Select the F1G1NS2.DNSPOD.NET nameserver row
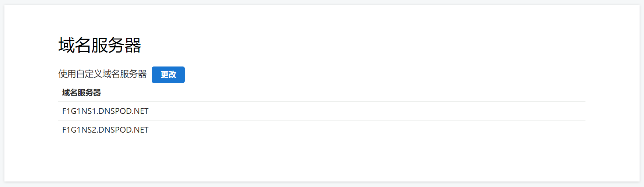Viewport: 644px width, 187px height. [x=105, y=130]
